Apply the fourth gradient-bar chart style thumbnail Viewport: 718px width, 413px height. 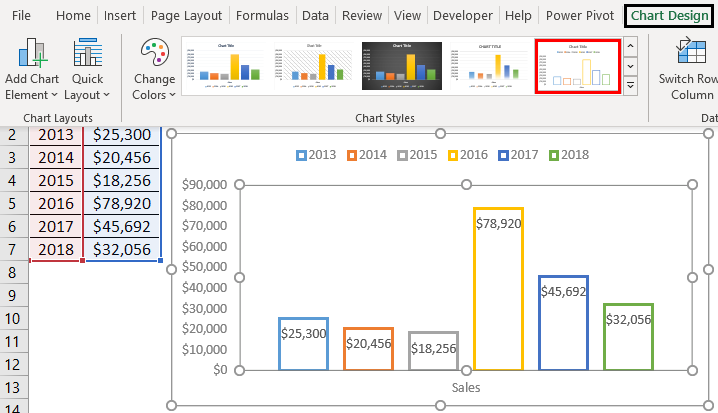click(x=490, y=66)
